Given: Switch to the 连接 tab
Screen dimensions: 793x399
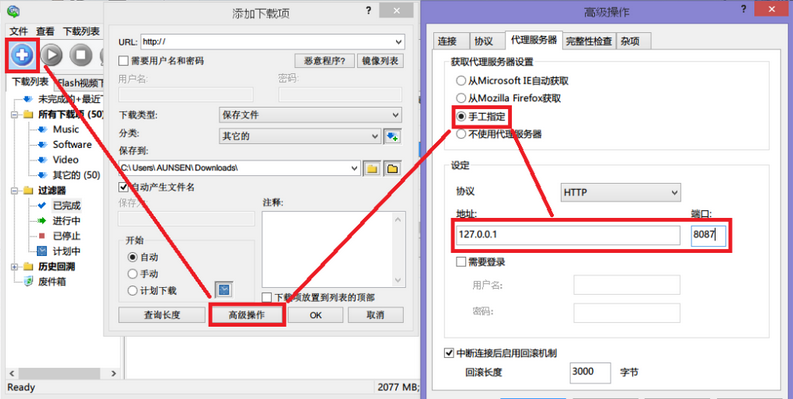Looking at the screenshot, I should click(x=448, y=41).
